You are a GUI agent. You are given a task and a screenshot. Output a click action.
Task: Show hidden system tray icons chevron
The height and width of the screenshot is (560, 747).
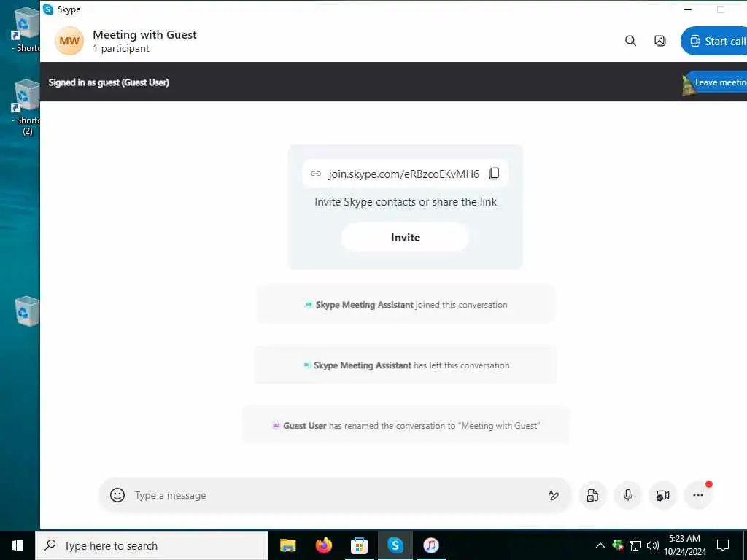pyautogui.click(x=600, y=545)
